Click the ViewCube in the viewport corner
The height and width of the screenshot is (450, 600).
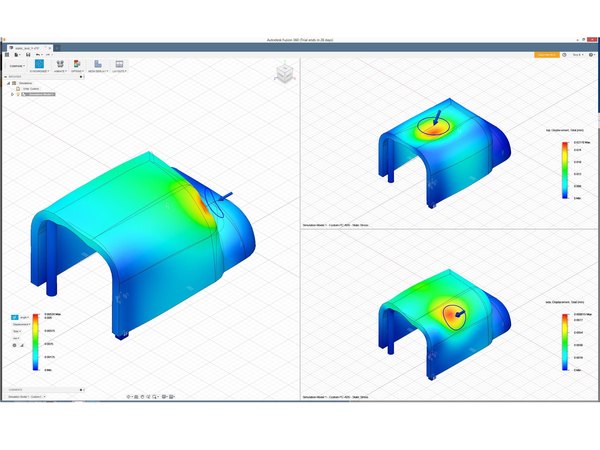pyautogui.click(x=285, y=73)
